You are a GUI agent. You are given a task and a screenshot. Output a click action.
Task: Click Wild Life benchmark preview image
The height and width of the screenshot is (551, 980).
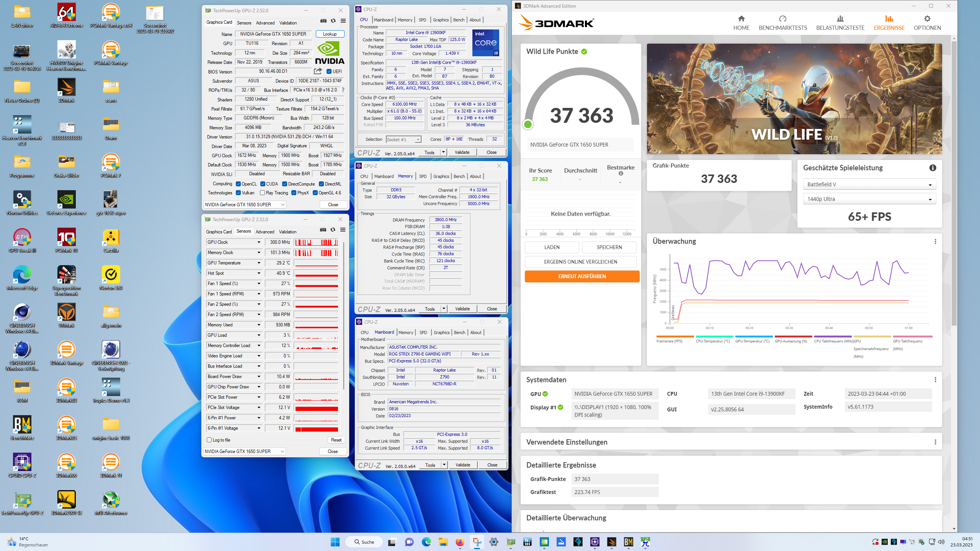pos(794,99)
